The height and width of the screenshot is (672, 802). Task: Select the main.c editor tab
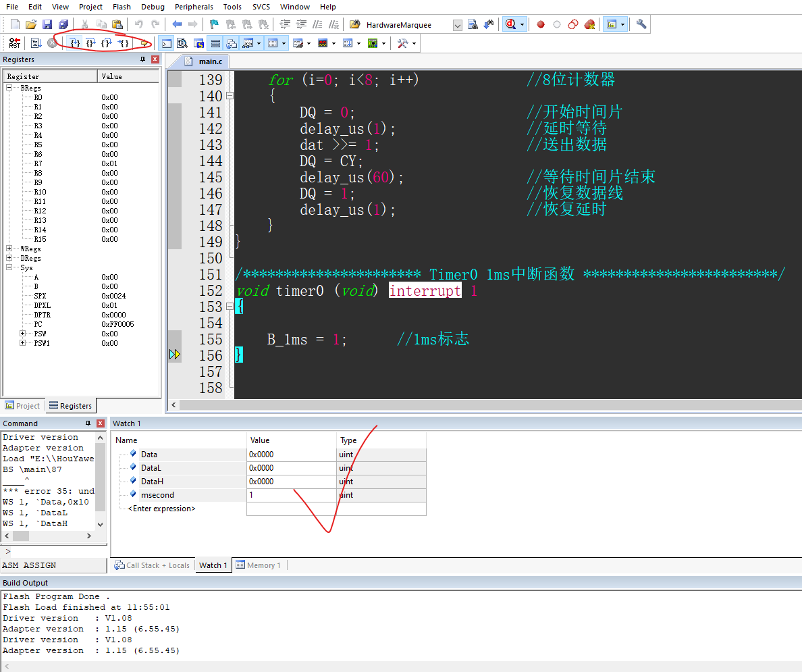tap(204, 61)
